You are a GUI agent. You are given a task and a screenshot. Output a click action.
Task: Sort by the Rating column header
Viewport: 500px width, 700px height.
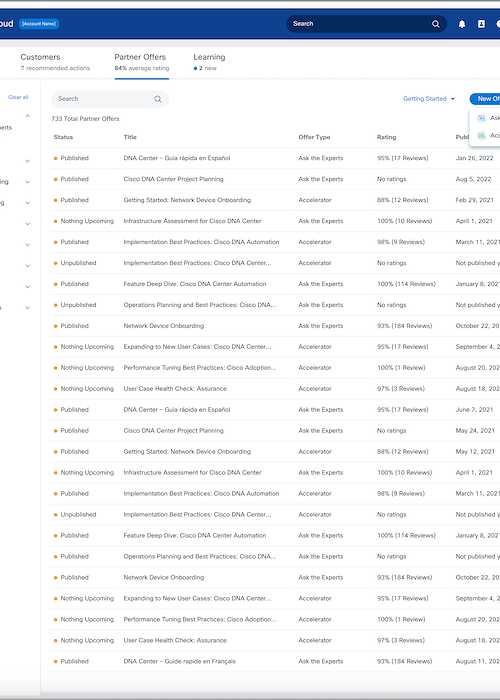386,137
